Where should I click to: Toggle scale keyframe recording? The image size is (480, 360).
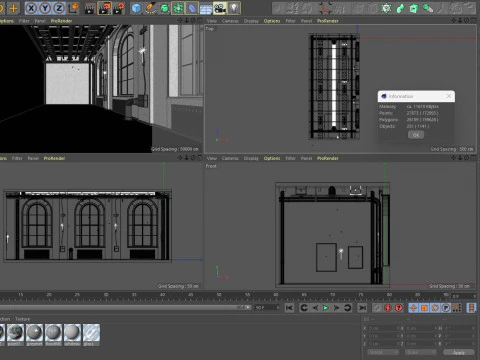click(424, 308)
